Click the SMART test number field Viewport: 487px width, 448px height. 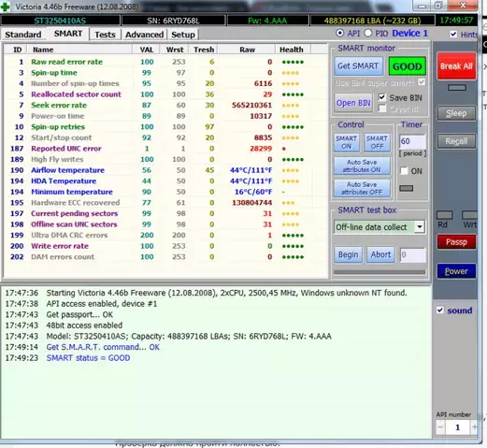(x=412, y=255)
